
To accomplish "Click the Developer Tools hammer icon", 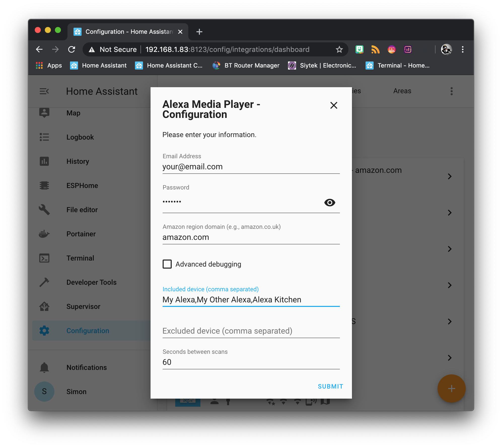I will [44, 282].
